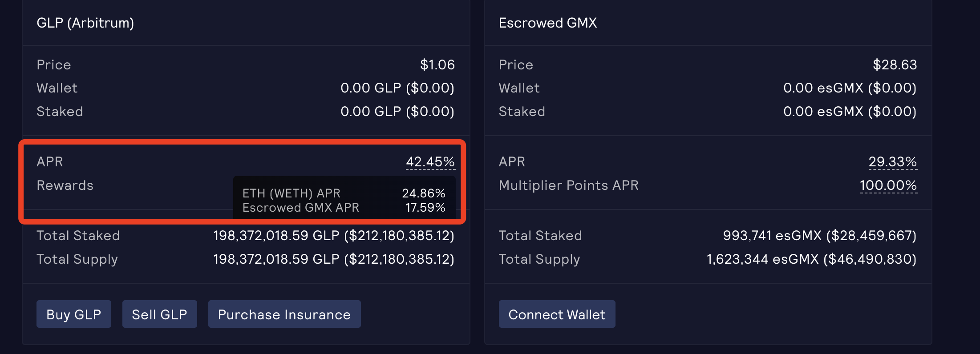Image resolution: width=980 pixels, height=354 pixels.
Task: Click the GLP (Arbitrum) card title
Action: click(x=85, y=23)
